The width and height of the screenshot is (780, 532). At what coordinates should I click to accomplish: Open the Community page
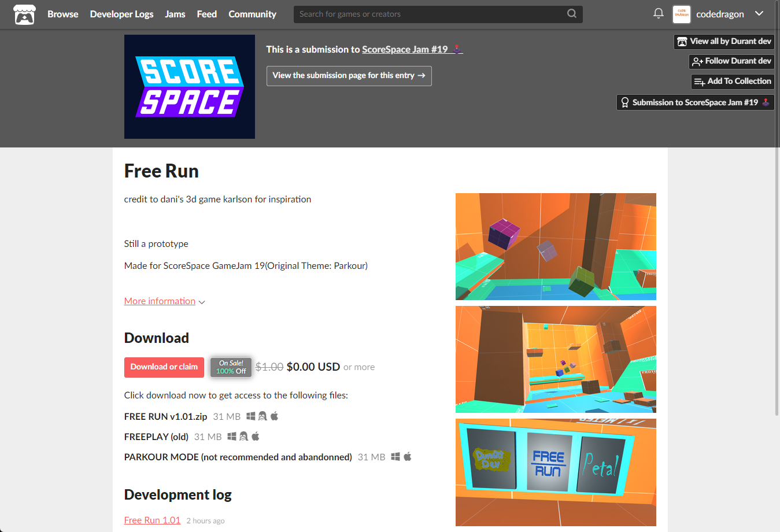coord(252,14)
